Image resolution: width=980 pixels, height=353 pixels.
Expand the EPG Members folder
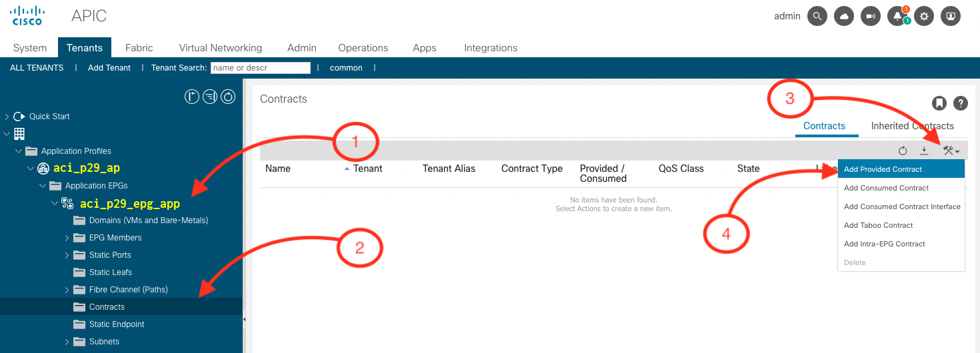(x=67, y=238)
